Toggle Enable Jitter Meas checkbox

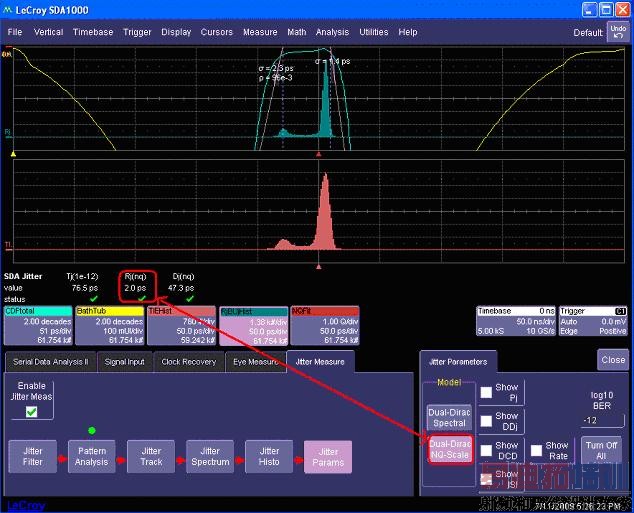[31, 411]
